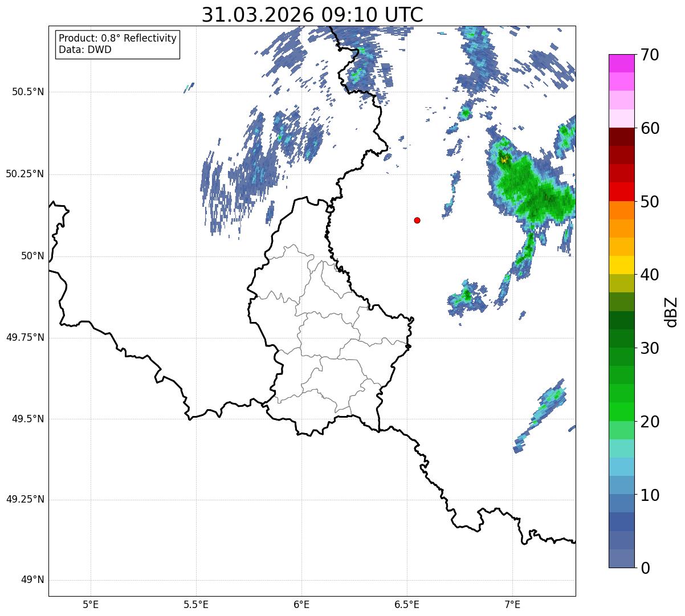Click the cyan colorbar segment below 20
Viewport: 685px width, 616px height.
[x=621, y=448]
